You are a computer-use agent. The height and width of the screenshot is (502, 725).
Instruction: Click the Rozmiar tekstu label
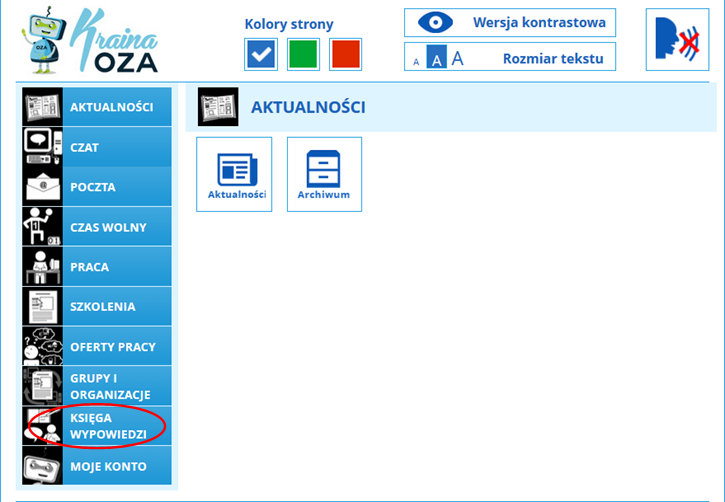tap(553, 59)
